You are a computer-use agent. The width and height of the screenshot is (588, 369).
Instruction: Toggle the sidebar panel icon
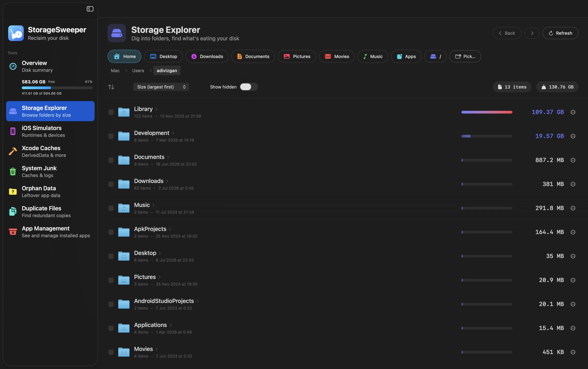coord(90,9)
